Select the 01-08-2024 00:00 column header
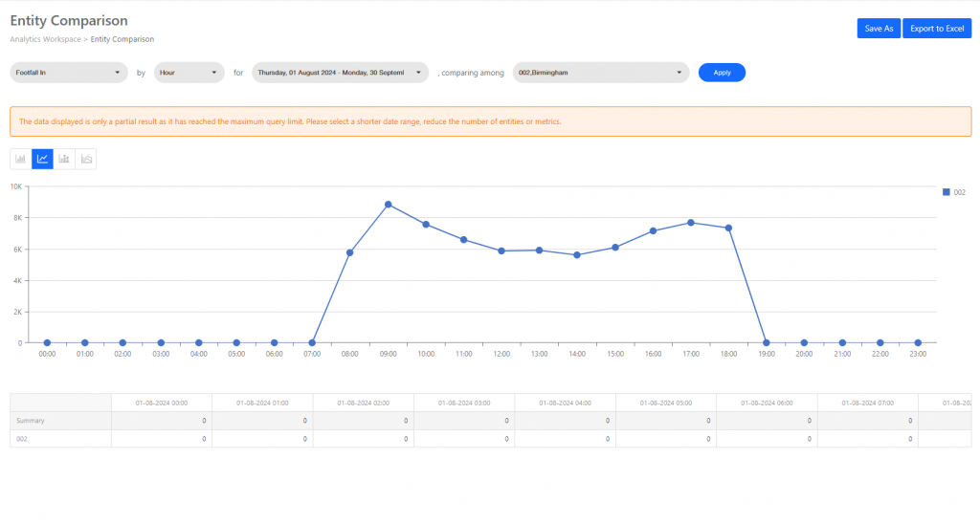Viewport: 980px width, 523px height. pyautogui.click(x=161, y=403)
